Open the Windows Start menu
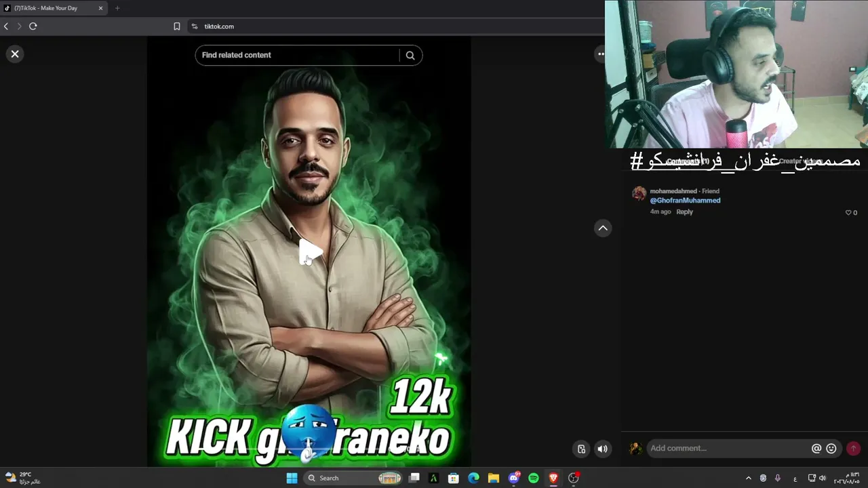The width and height of the screenshot is (868, 488). coord(292,478)
